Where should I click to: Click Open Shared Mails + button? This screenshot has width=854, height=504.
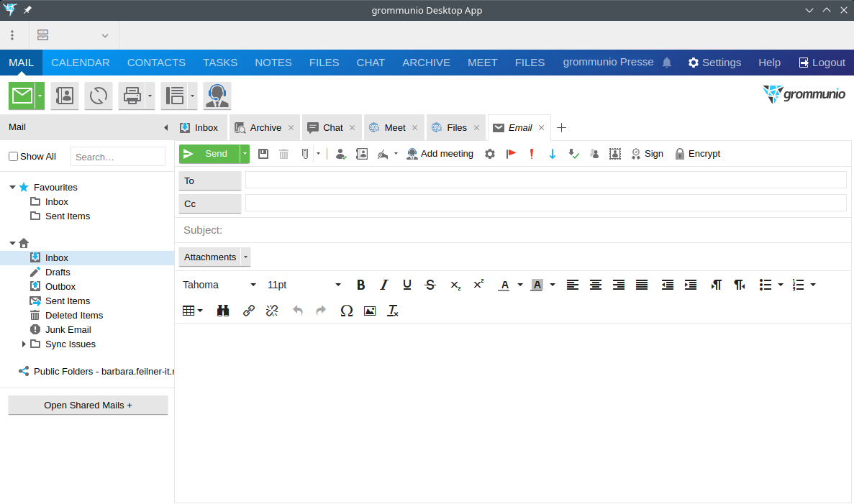pos(88,405)
